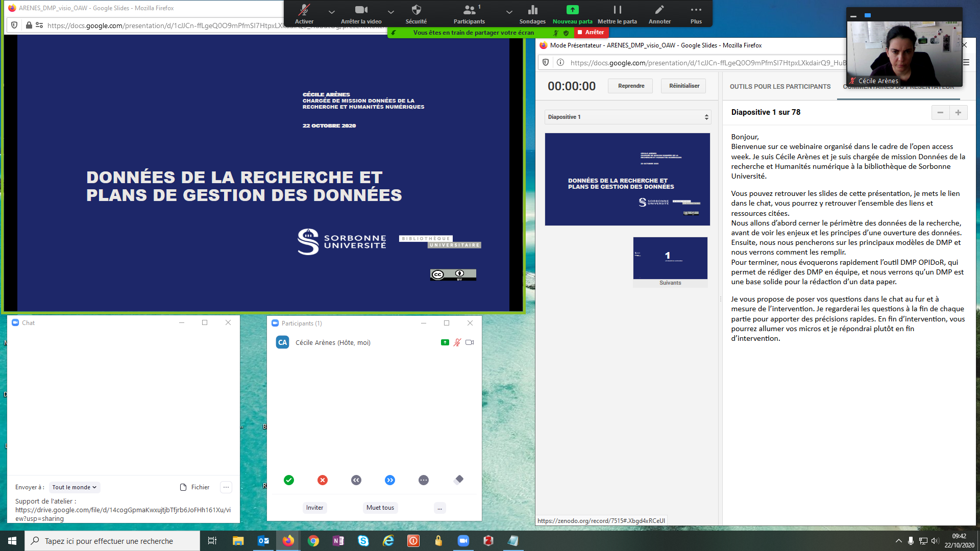The width and height of the screenshot is (980, 551).
Task: Open Participants panel from Zoom toolbar
Action: click(x=469, y=14)
